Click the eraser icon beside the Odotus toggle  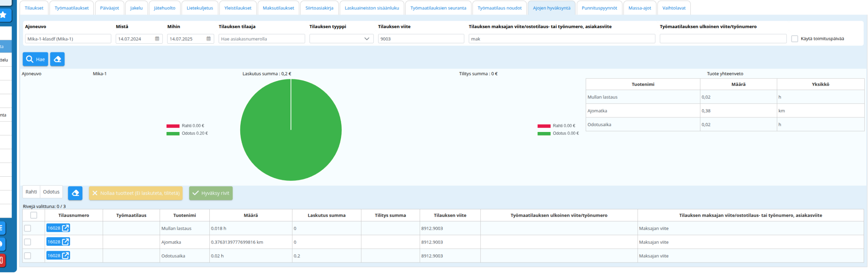(75, 193)
